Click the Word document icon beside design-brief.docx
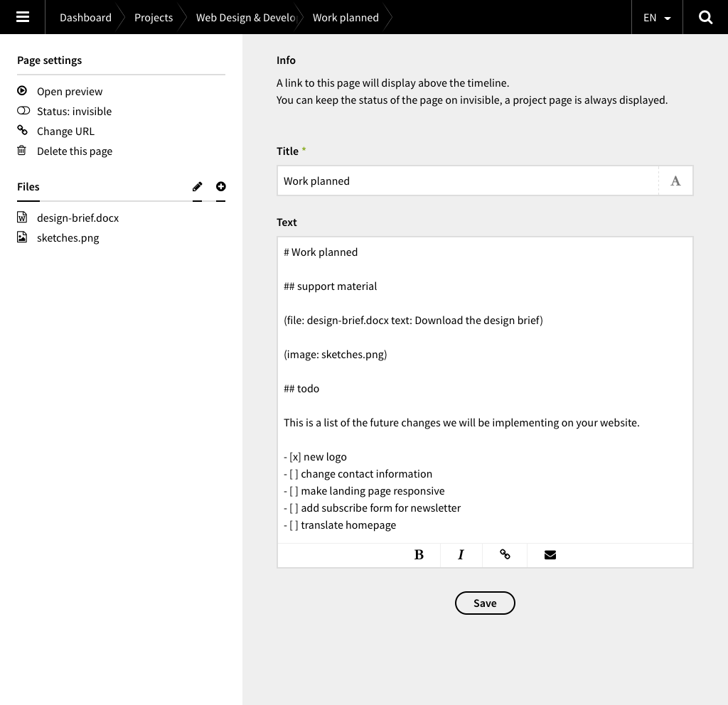The height and width of the screenshot is (705, 728). click(22, 217)
